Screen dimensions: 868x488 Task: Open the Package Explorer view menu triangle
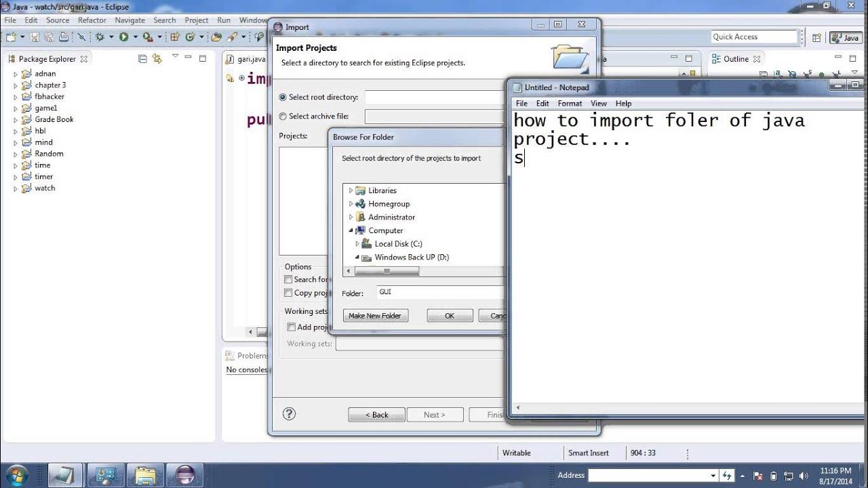pyautogui.click(x=175, y=56)
